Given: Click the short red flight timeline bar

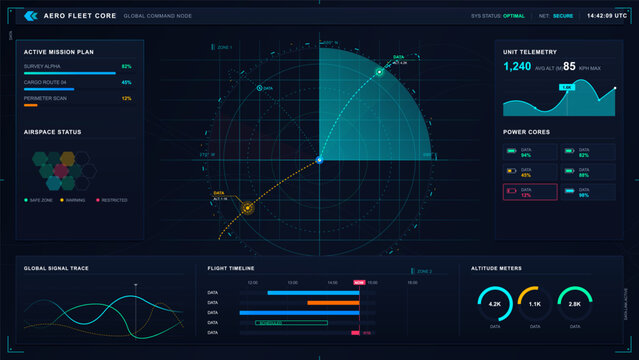Looking at the screenshot, I should (355, 333).
